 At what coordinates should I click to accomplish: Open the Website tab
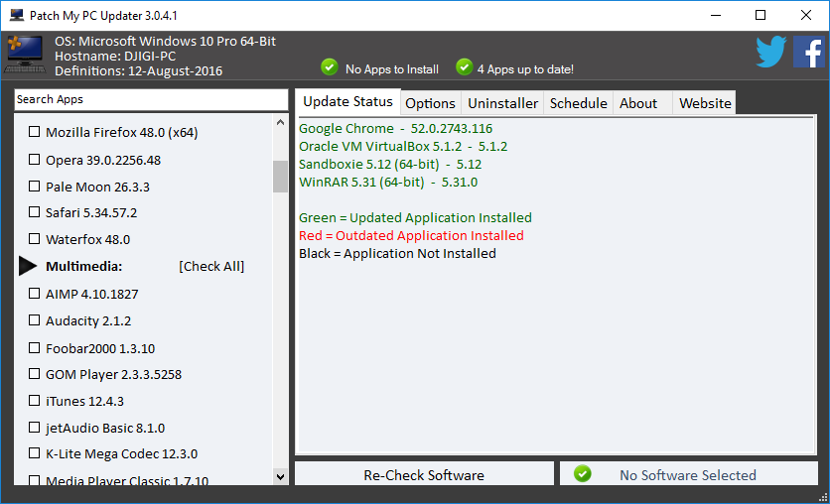click(x=705, y=103)
